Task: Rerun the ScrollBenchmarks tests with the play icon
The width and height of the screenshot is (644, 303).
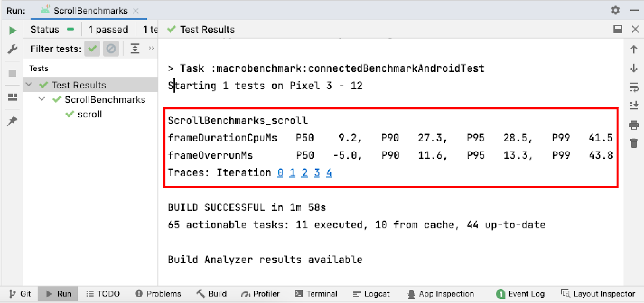Action: [x=12, y=30]
